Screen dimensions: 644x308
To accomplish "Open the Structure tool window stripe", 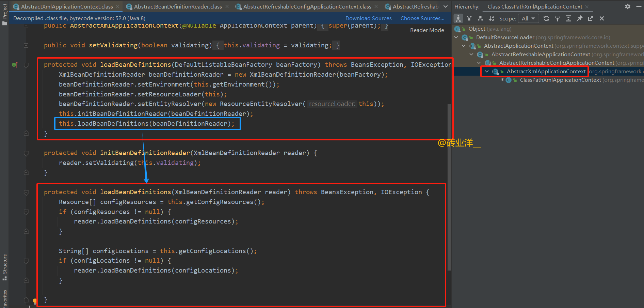I will point(4,267).
